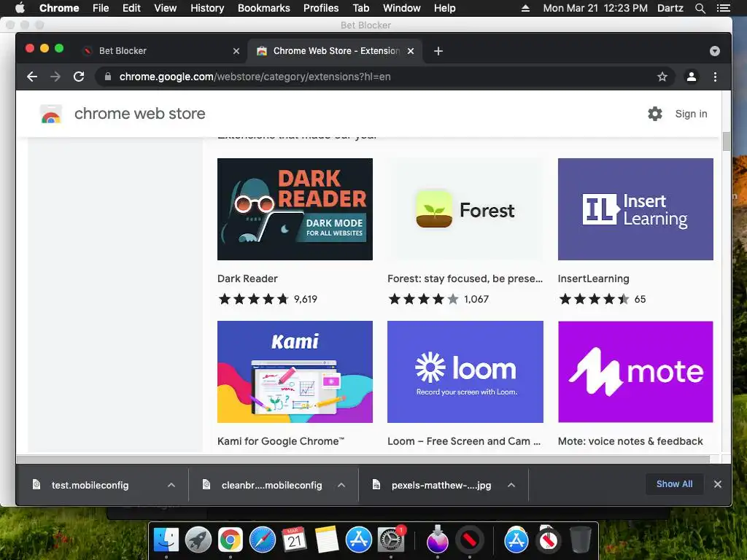Open the Tab menu
This screenshot has height=560, width=747.
coord(360,8)
